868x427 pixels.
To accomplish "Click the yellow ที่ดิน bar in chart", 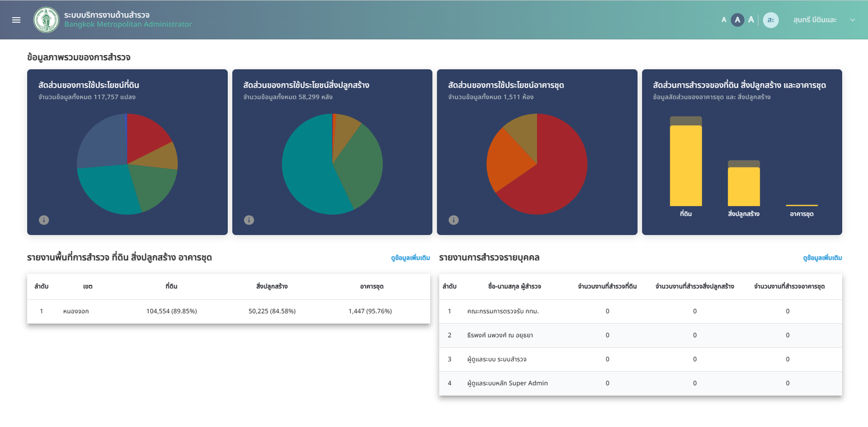I will pos(686,165).
